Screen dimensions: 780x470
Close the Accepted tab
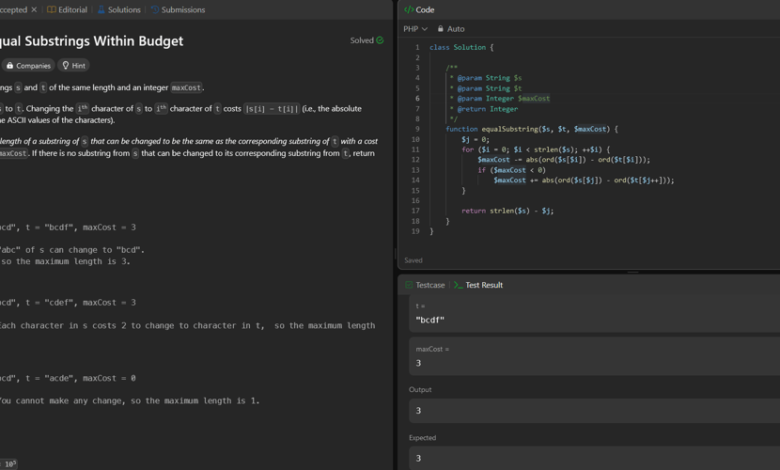coord(34,9)
